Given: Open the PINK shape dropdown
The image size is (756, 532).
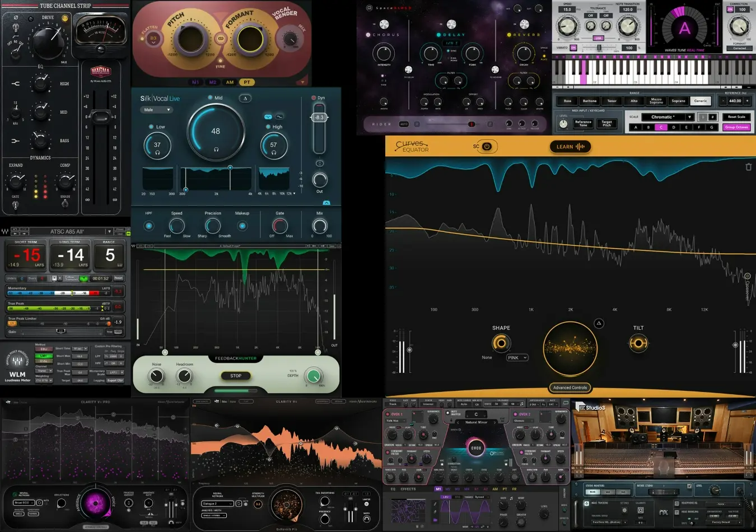Looking at the screenshot, I should [517, 357].
